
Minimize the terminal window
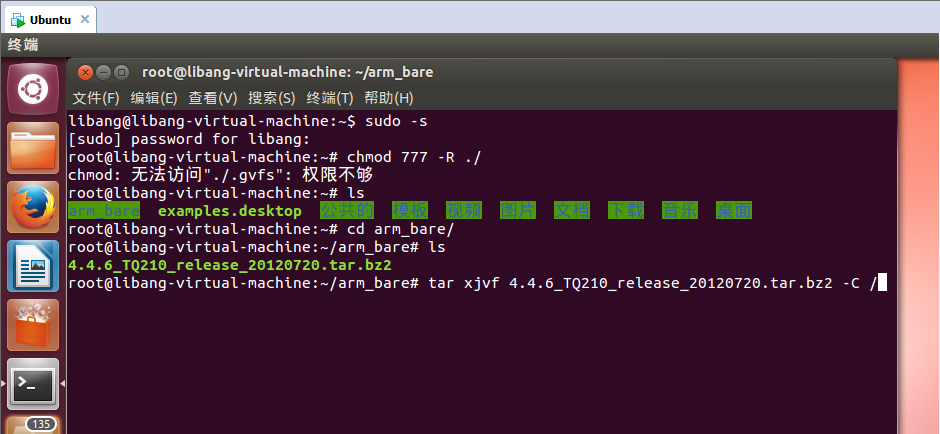pyautogui.click(x=103, y=73)
